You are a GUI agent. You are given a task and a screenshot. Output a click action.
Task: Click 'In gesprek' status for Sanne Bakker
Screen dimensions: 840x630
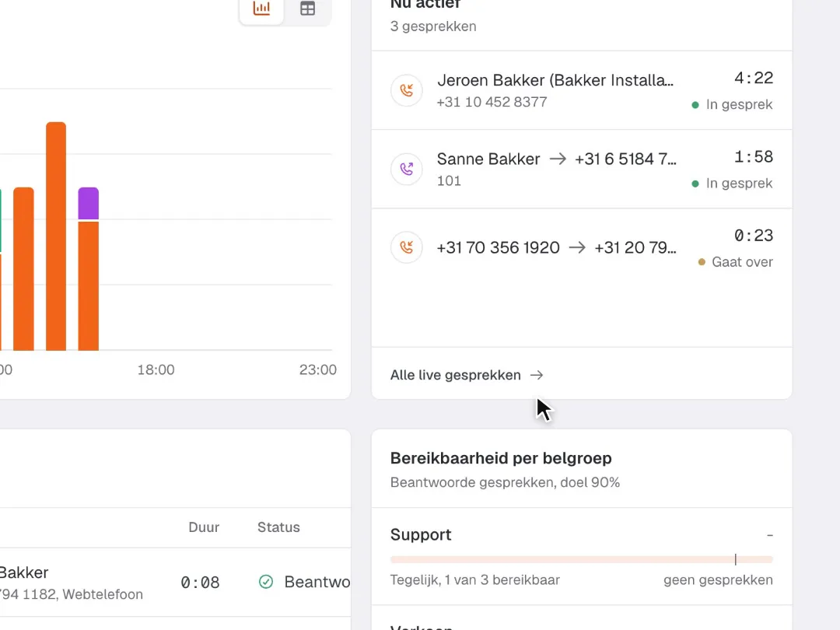[733, 184]
